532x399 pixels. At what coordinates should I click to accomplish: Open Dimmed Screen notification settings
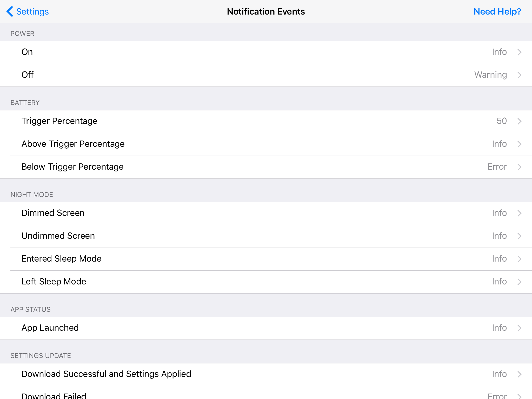coord(519,213)
